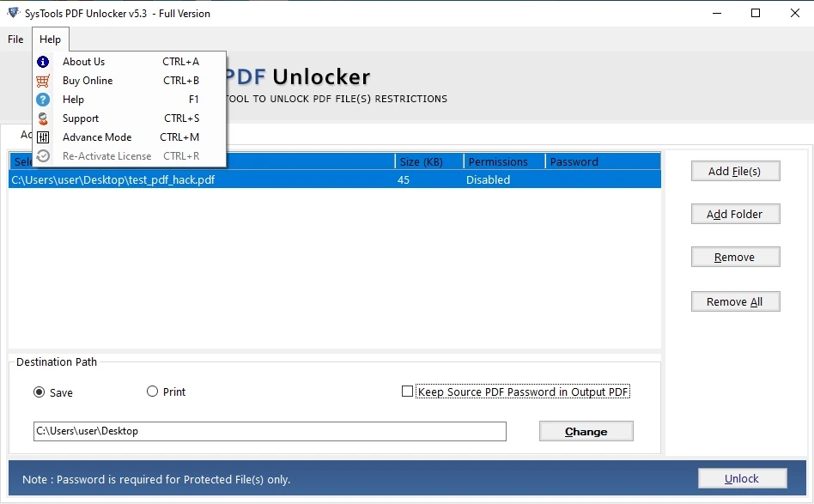Choose Support menu entry
814x504 pixels.
coord(130,118)
